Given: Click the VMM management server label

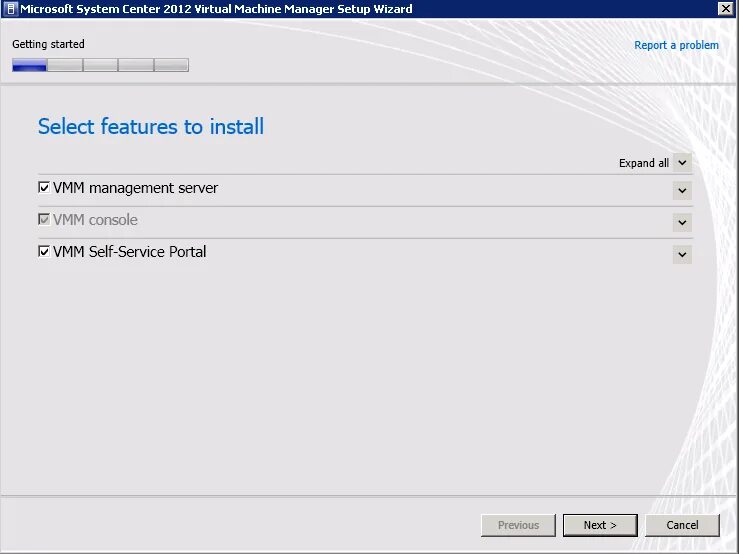Looking at the screenshot, I should pyautogui.click(x=135, y=188).
